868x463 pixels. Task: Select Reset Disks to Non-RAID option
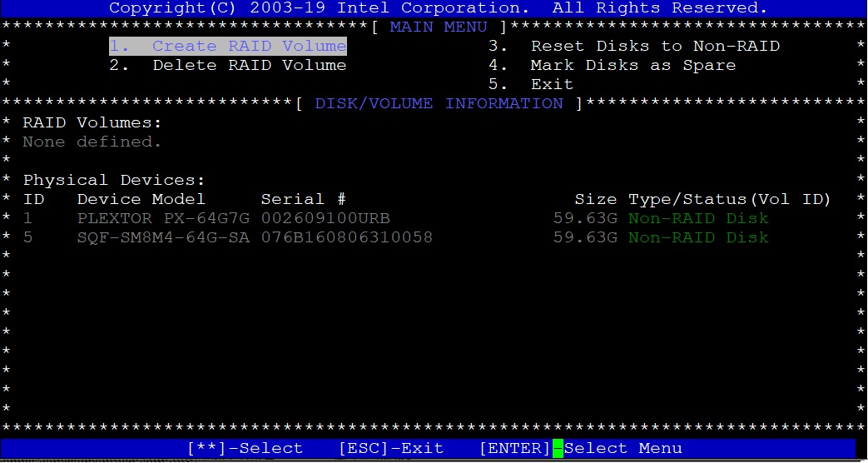point(634,46)
